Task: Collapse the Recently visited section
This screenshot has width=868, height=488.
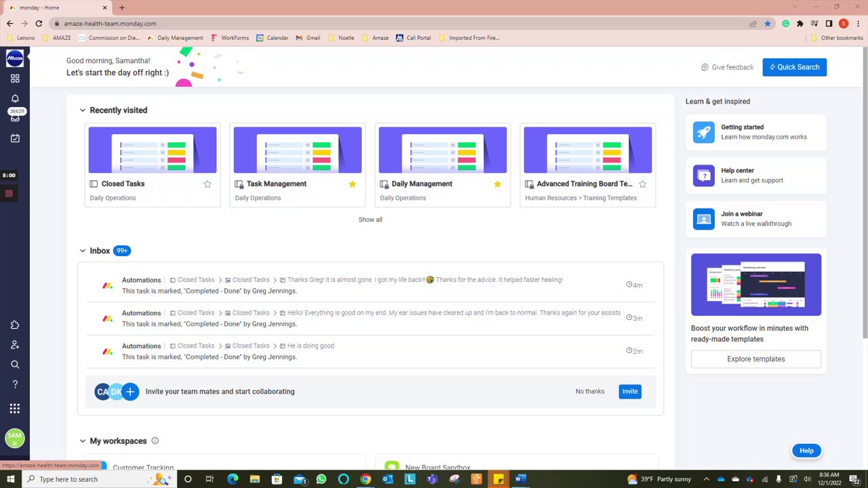Action: (83, 110)
